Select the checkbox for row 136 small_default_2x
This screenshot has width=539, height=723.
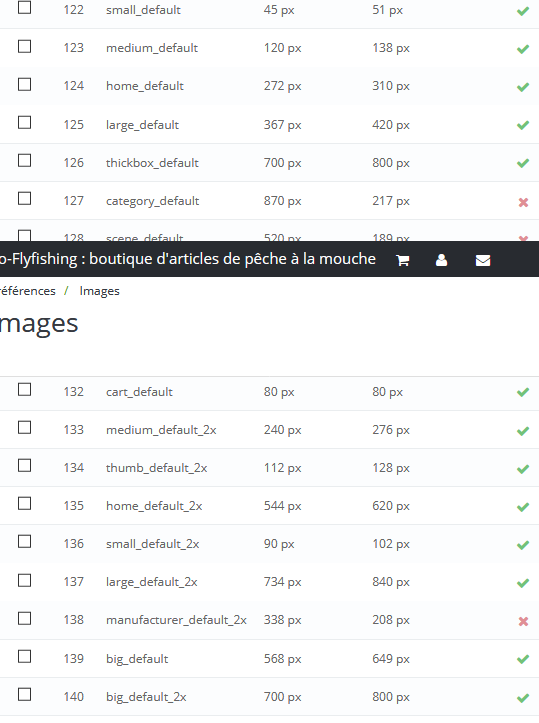[24, 541]
